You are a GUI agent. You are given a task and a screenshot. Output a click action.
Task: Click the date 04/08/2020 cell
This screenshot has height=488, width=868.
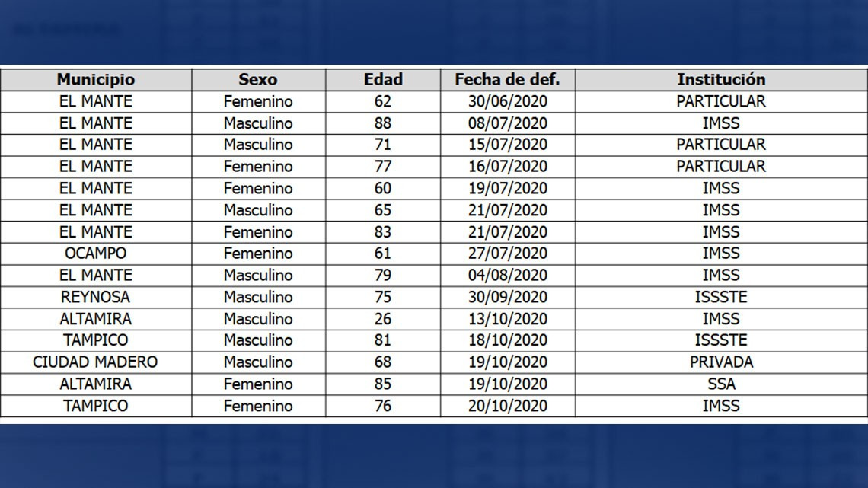pos(507,275)
